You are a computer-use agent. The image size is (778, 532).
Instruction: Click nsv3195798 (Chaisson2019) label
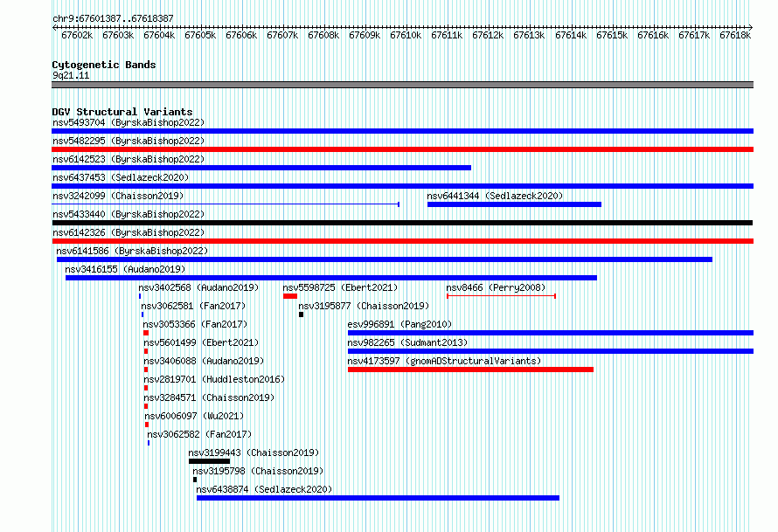click(258, 471)
